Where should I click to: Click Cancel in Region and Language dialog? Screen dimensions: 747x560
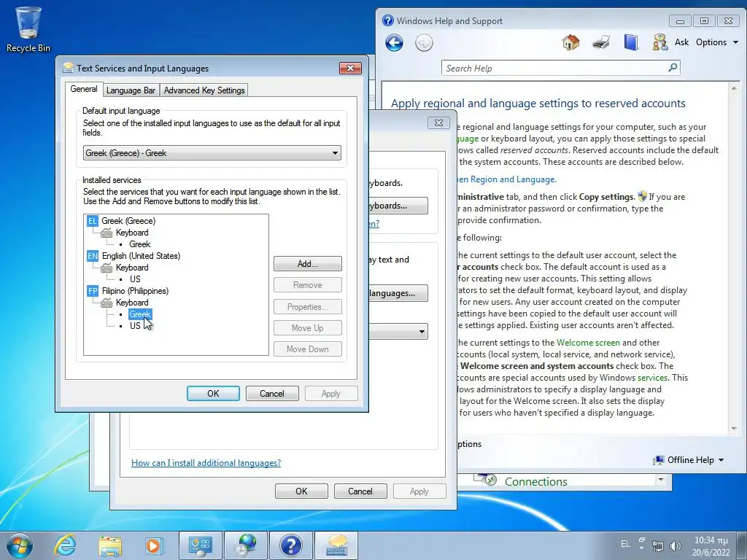tap(360, 491)
